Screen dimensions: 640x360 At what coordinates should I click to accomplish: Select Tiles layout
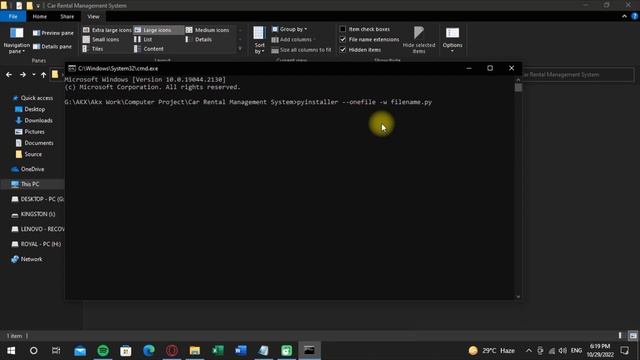(x=93, y=49)
